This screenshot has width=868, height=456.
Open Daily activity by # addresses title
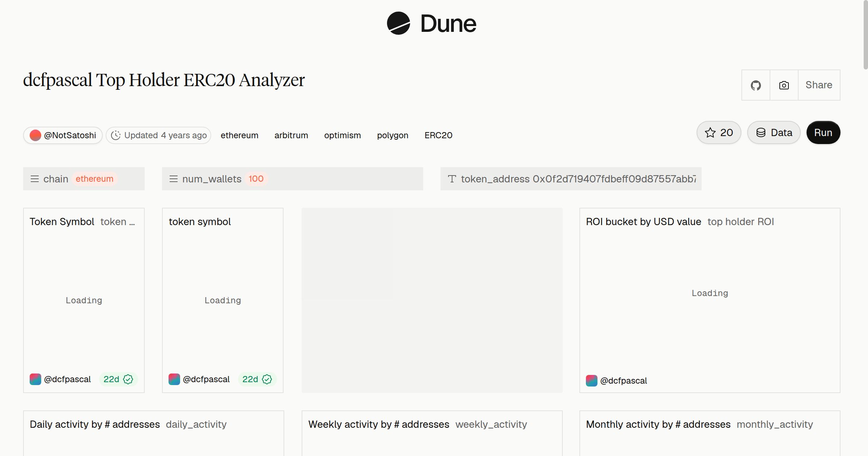95,424
